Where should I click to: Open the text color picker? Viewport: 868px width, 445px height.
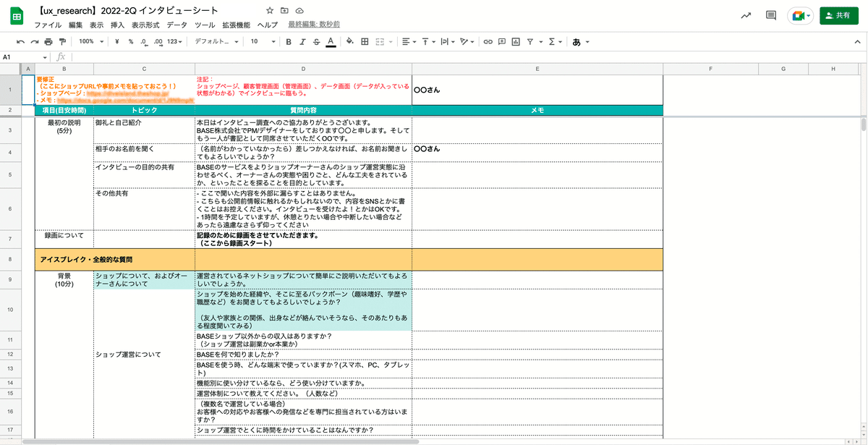pyautogui.click(x=331, y=42)
